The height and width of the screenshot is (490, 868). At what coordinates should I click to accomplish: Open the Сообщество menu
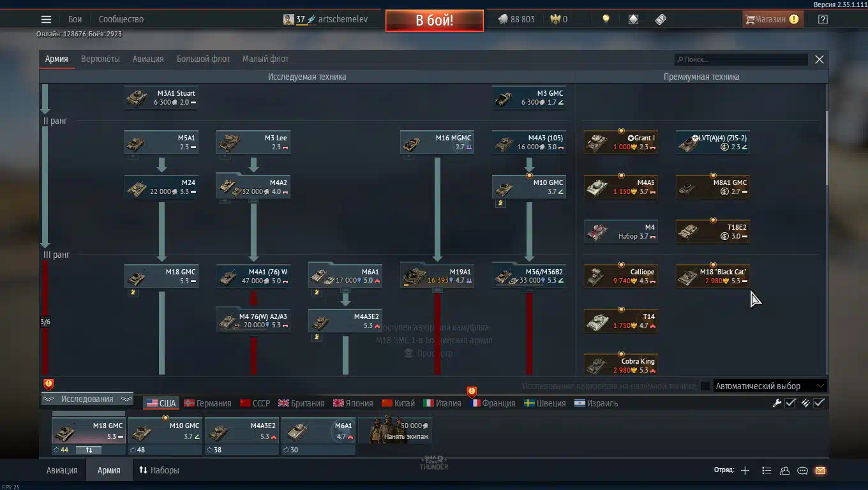tap(121, 20)
